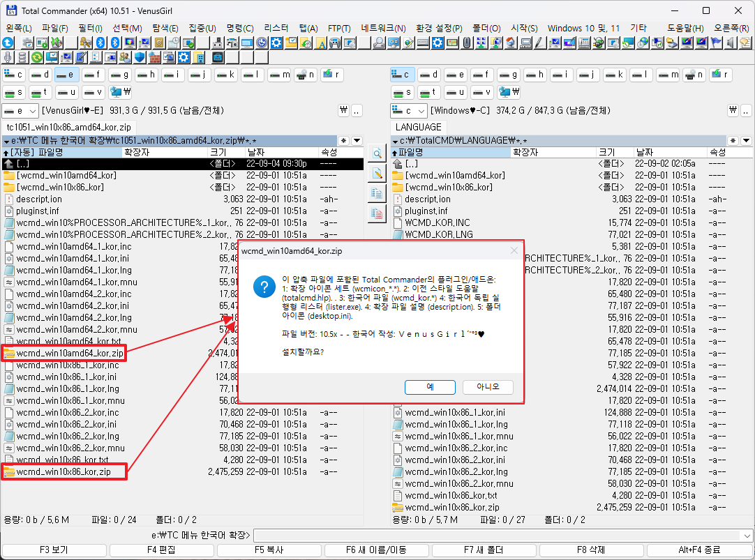Screen dimensions: 755x560
Task: Click F3 보기 button
Action: pyautogui.click(x=54, y=550)
